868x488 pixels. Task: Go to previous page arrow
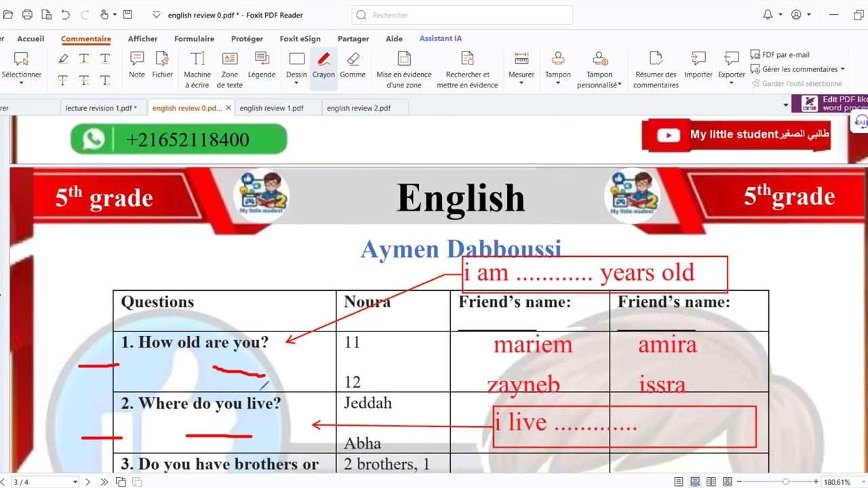pyautogui.click(x=4, y=482)
